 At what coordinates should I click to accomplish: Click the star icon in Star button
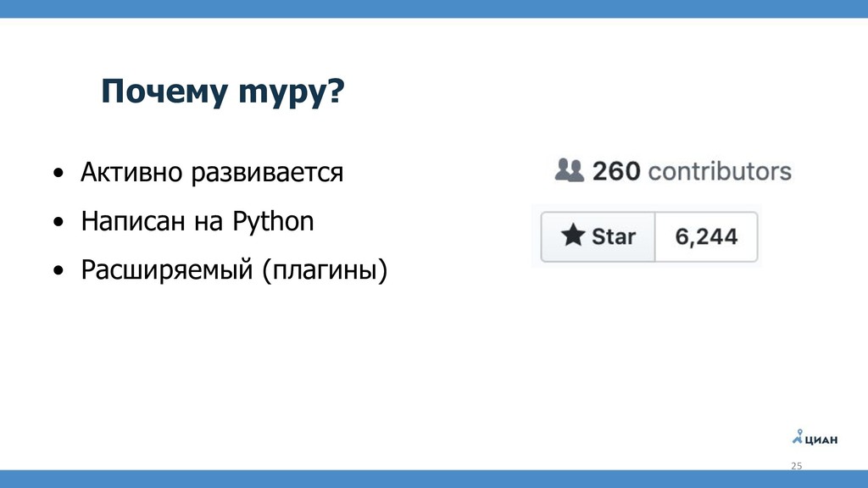[573, 236]
